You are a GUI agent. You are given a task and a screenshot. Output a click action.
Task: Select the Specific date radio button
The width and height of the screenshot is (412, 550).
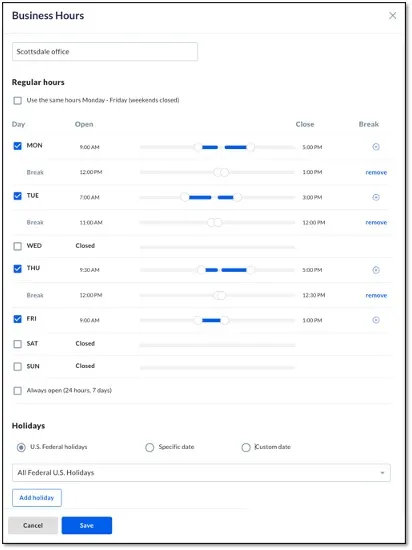click(x=150, y=447)
